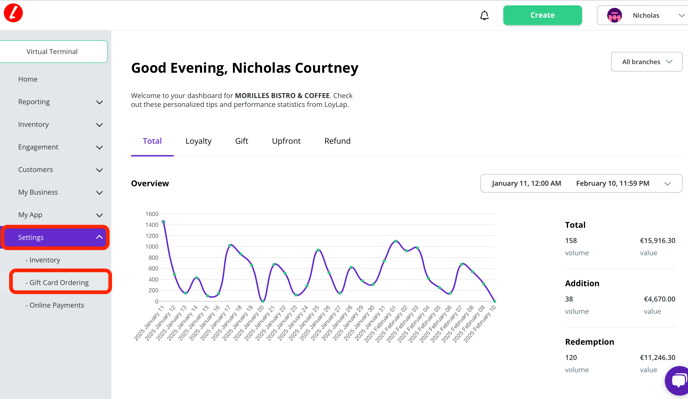
Task: Click the LoyLap logo icon
Action: coord(13,13)
